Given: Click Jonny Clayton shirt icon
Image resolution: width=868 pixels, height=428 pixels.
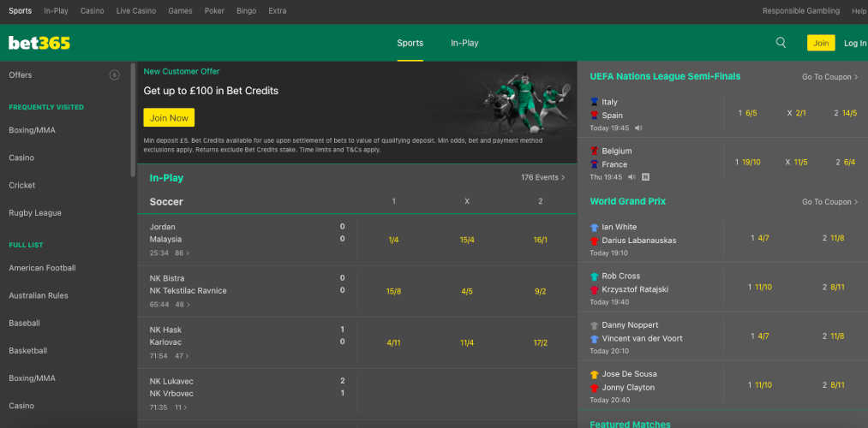Looking at the screenshot, I should (x=595, y=388).
